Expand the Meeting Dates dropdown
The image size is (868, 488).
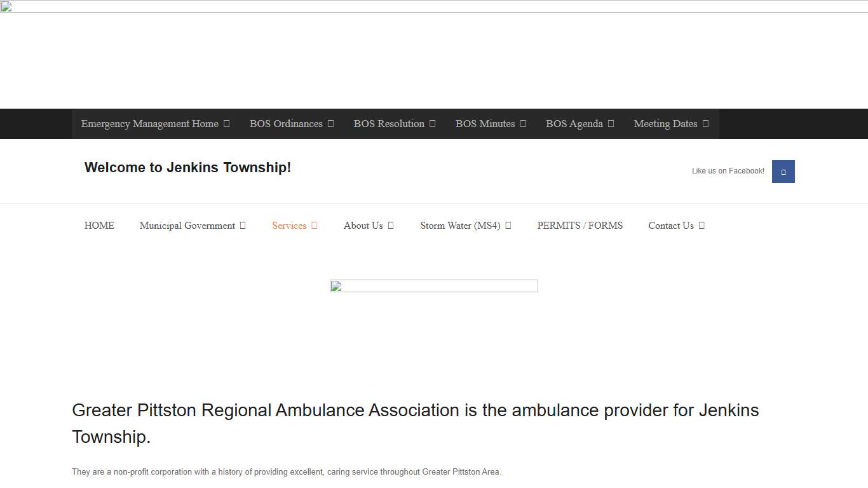click(671, 124)
